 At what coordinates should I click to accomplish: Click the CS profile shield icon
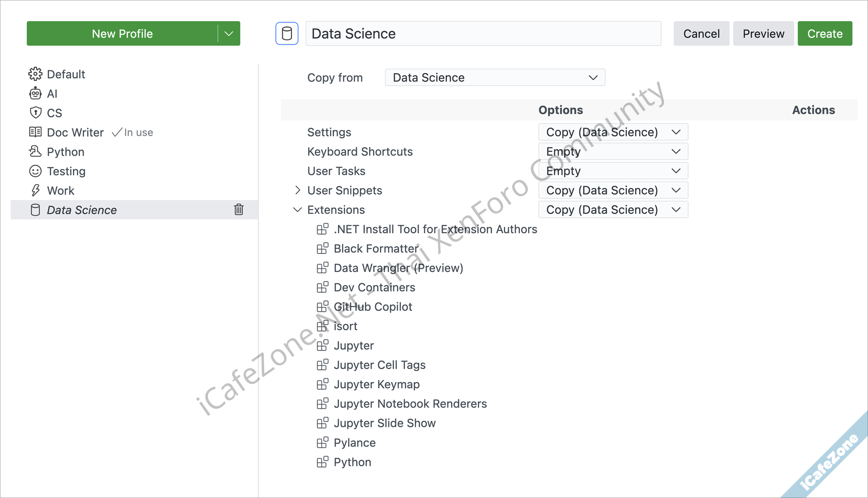(x=35, y=113)
